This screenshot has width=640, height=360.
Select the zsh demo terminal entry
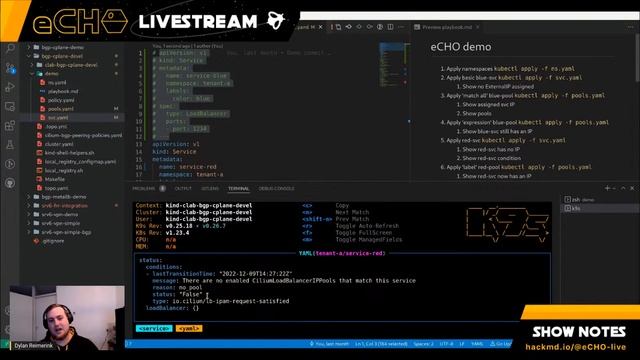[x=599, y=200]
